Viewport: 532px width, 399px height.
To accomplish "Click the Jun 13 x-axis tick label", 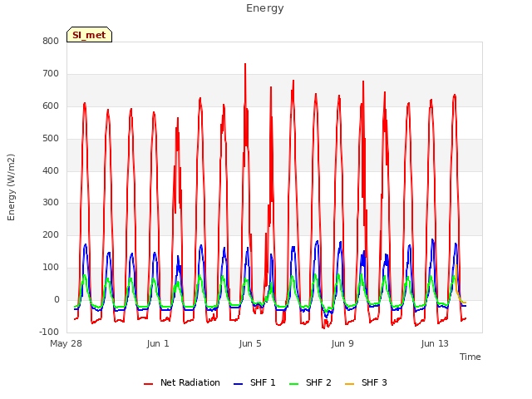I will (x=435, y=343).
